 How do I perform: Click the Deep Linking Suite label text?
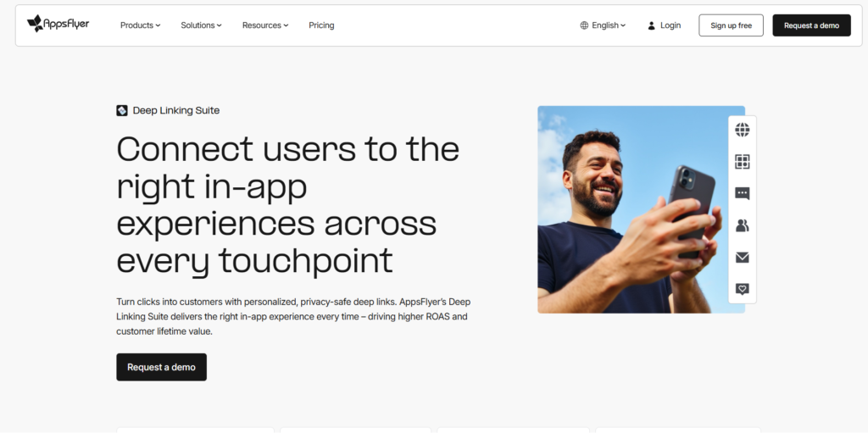tap(176, 111)
